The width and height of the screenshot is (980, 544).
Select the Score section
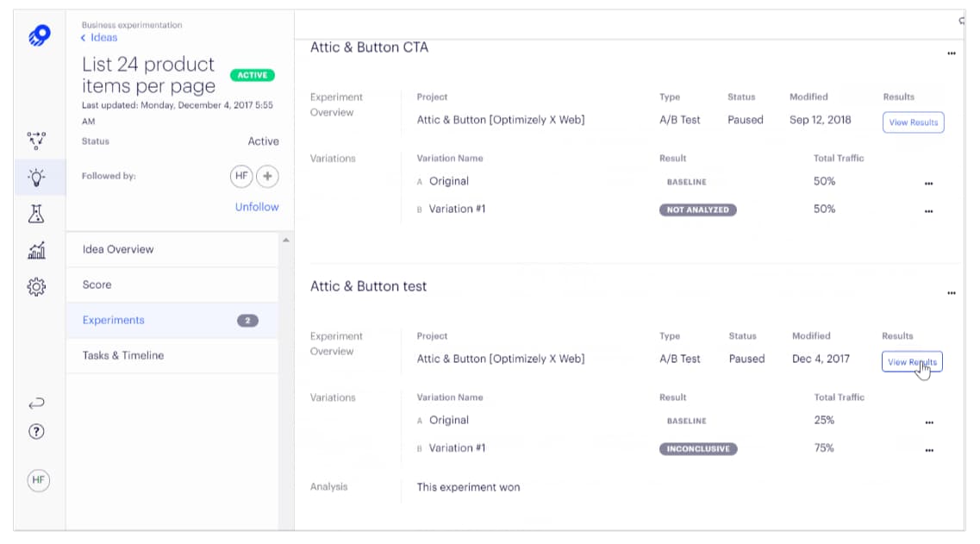point(97,285)
